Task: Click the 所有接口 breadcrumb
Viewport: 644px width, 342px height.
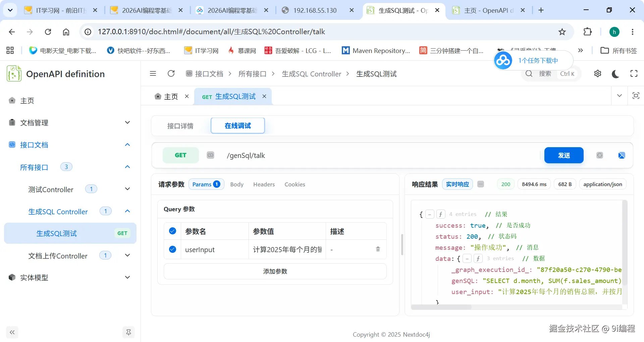Action: click(252, 74)
